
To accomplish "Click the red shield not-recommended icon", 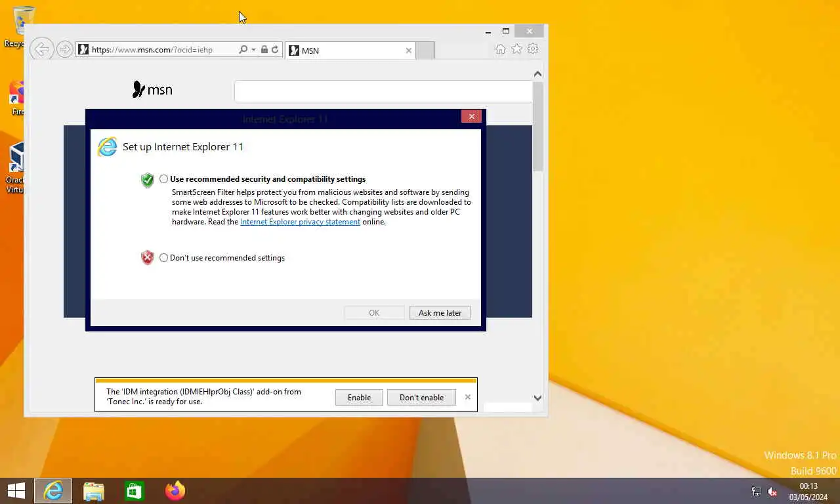I will tap(148, 258).
